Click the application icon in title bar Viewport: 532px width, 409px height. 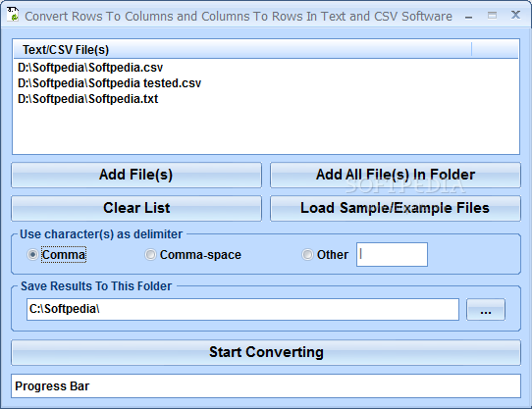(x=13, y=15)
